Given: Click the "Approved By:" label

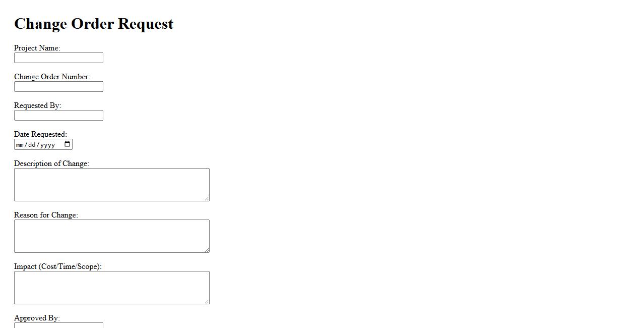Looking at the screenshot, I should pos(37,318).
